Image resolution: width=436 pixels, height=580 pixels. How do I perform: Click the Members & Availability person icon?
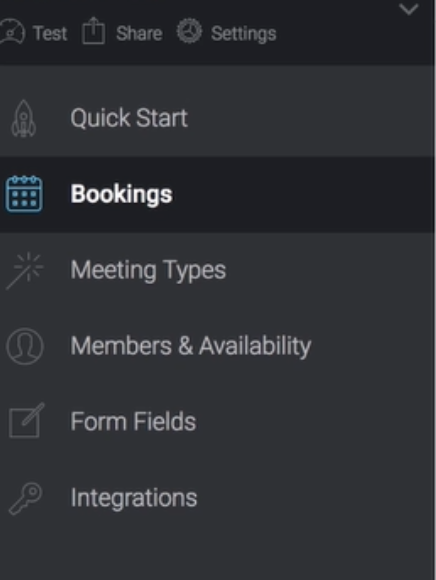coord(24,346)
